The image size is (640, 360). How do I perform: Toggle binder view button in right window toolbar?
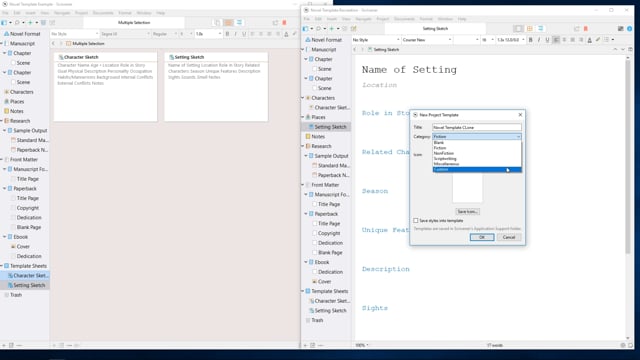click(x=305, y=29)
